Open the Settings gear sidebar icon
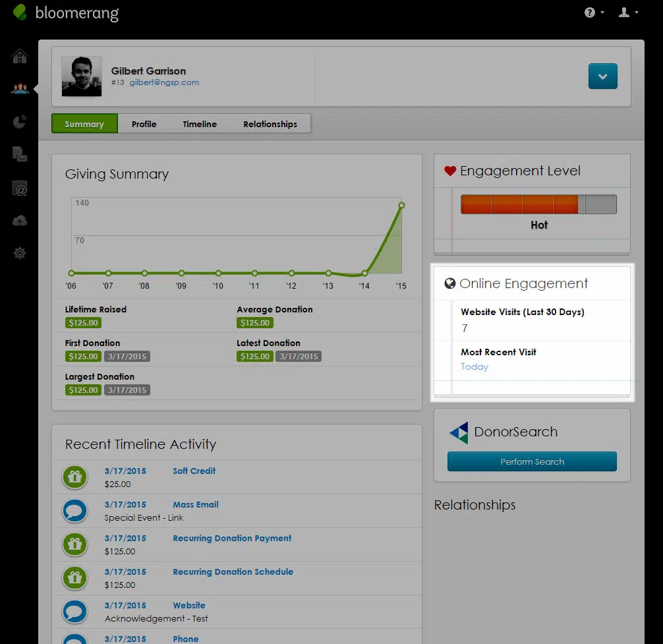The height and width of the screenshot is (644, 663). pyautogui.click(x=20, y=253)
